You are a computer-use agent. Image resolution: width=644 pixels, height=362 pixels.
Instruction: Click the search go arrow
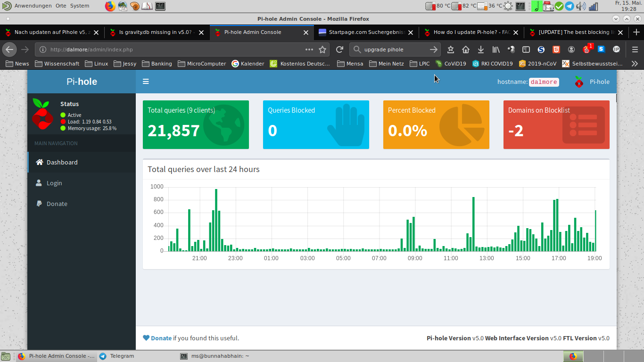click(434, 49)
